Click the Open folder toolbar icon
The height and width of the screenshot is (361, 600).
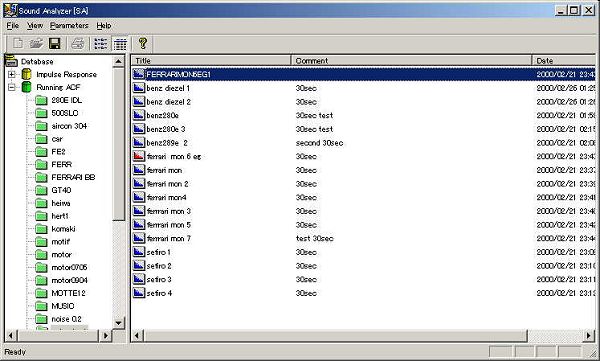pos(36,43)
